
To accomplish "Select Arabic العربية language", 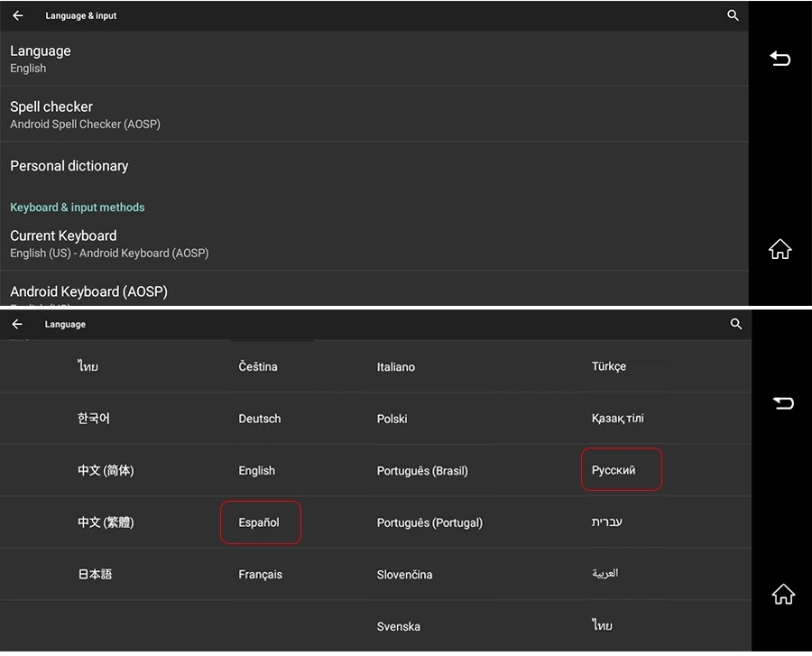I will coord(605,573).
